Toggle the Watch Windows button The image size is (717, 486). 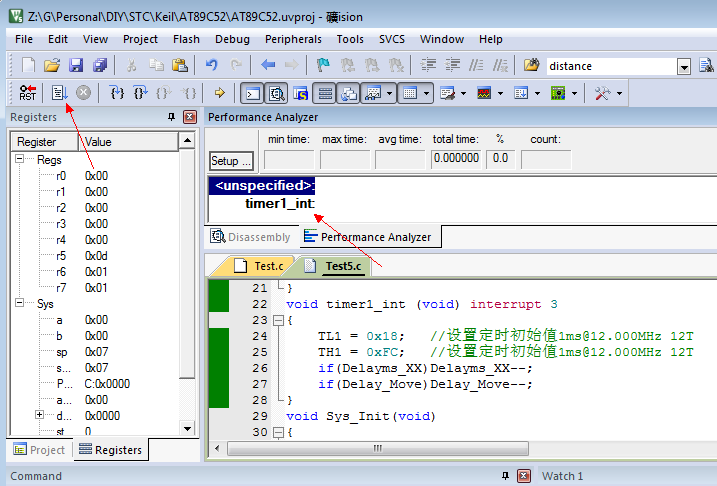click(x=374, y=93)
